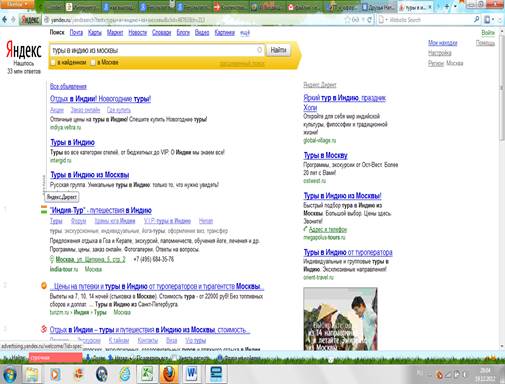Click the browser address bar
Screen dimensions: 505x384
[x=193, y=20]
